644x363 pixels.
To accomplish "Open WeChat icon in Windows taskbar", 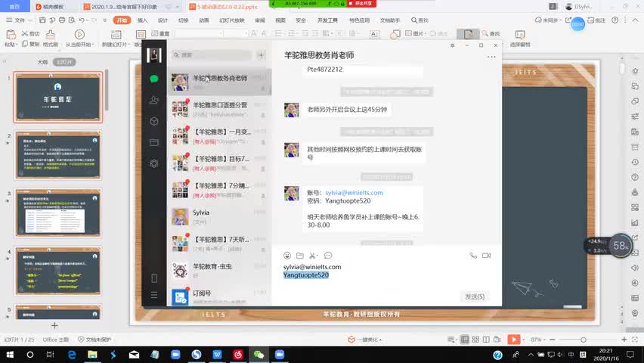I will pos(259,355).
